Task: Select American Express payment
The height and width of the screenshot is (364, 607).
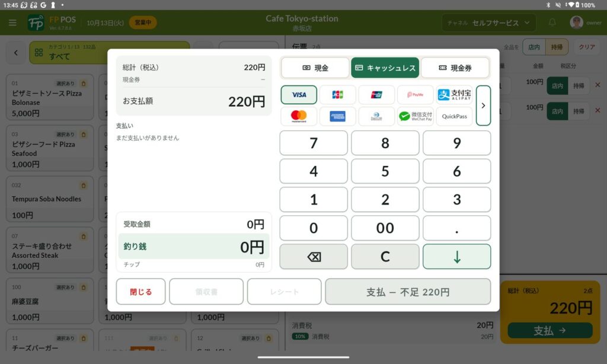Action: click(x=337, y=116)
